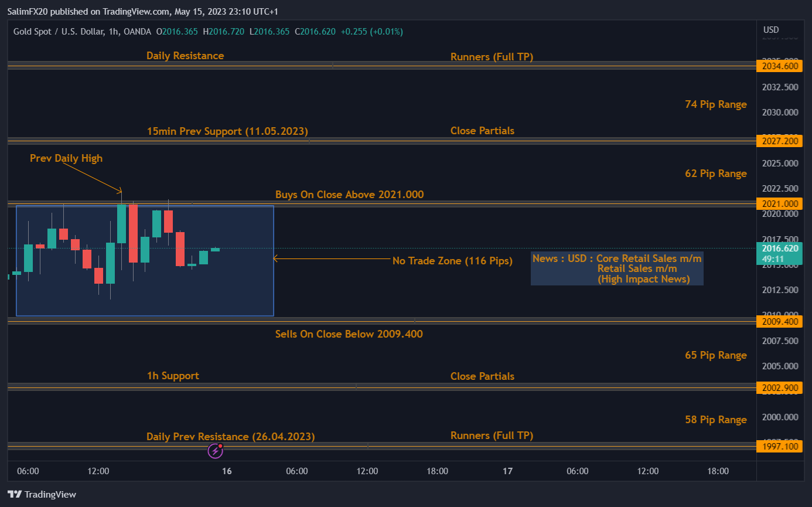The height and width of the screenshot is (507, 812).
Task: Select the TradingView logo in bottom corner
Action: [x=41, y=494]
